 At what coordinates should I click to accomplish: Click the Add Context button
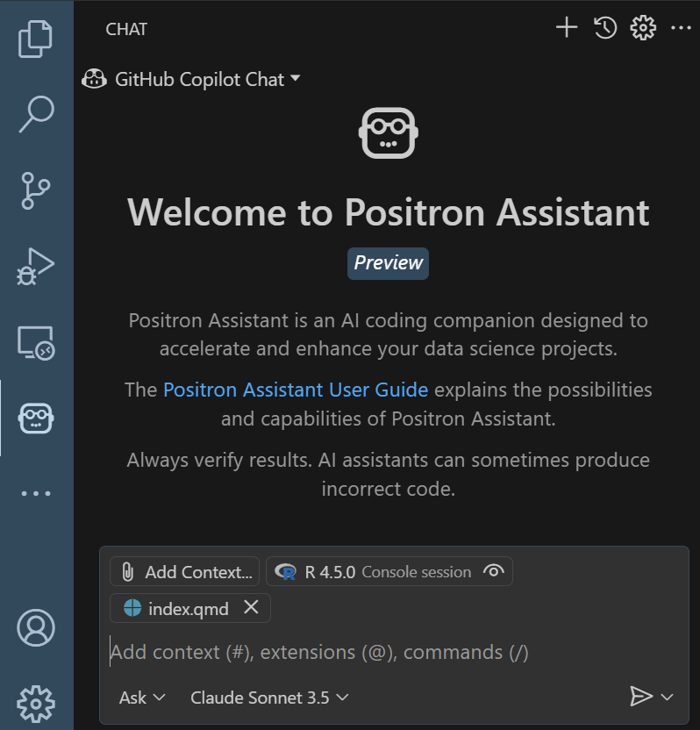click(x=184, y=571)
